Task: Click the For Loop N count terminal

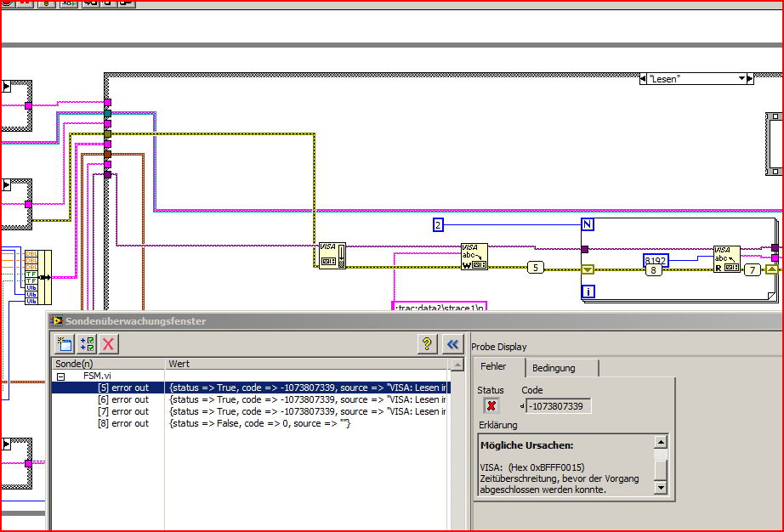Action: 588,224
